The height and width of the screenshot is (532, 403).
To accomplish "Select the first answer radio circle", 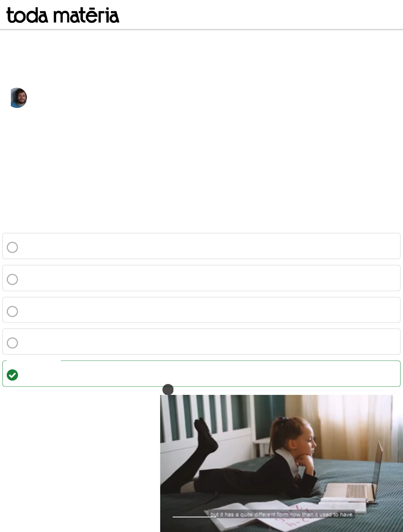I will tap(12, 247).
